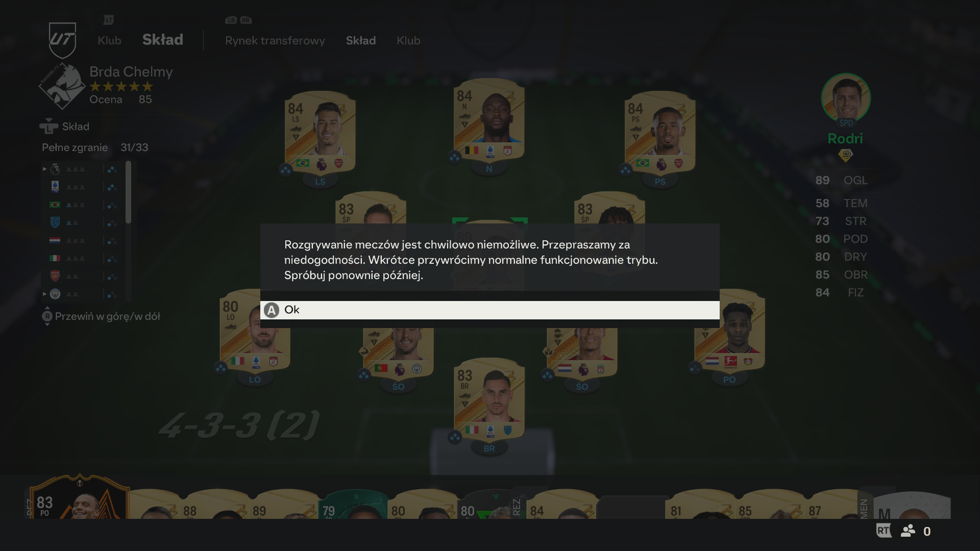Open Rodri's player portrait

tap(846, 98)
